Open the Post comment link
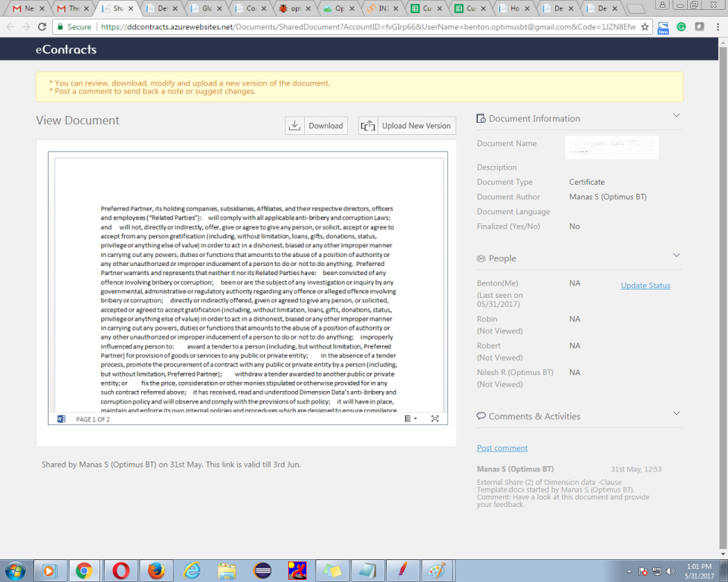The image size is (728, 582). (501, 447)
